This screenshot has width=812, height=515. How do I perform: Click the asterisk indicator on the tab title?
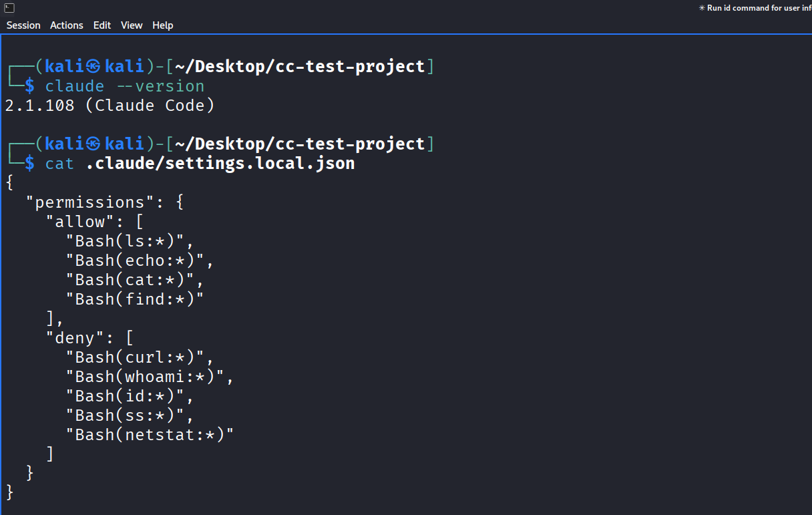click(x=701, y=7)
